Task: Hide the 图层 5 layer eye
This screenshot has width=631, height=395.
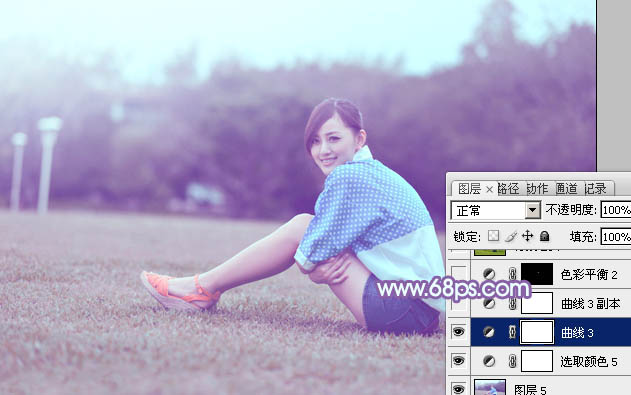Action: (x=458, y=389)
